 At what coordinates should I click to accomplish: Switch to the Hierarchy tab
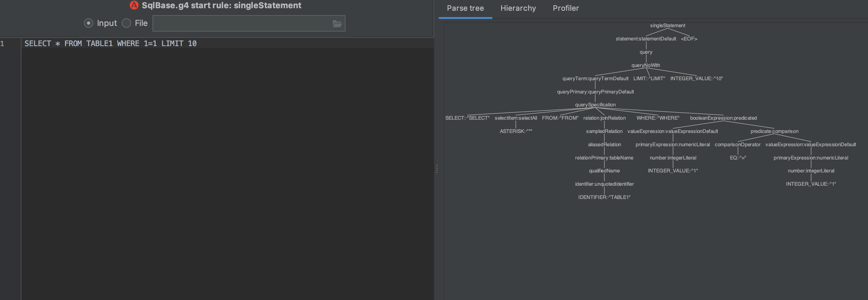[518, 8]
